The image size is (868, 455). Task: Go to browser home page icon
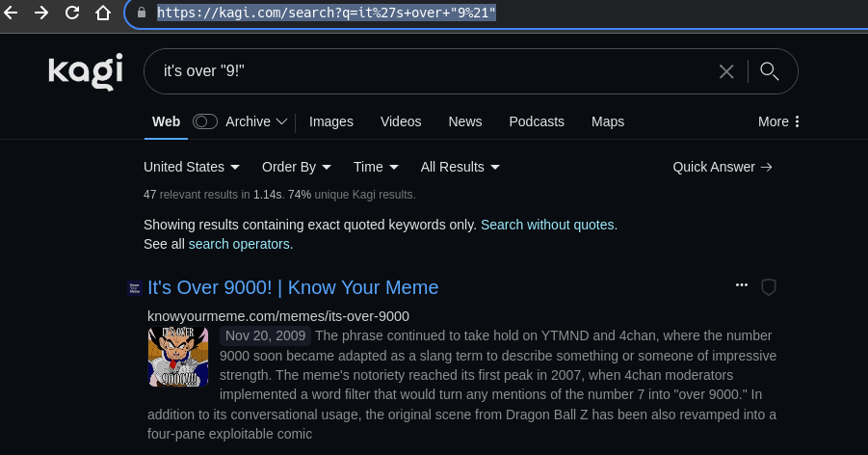[102, 13]
